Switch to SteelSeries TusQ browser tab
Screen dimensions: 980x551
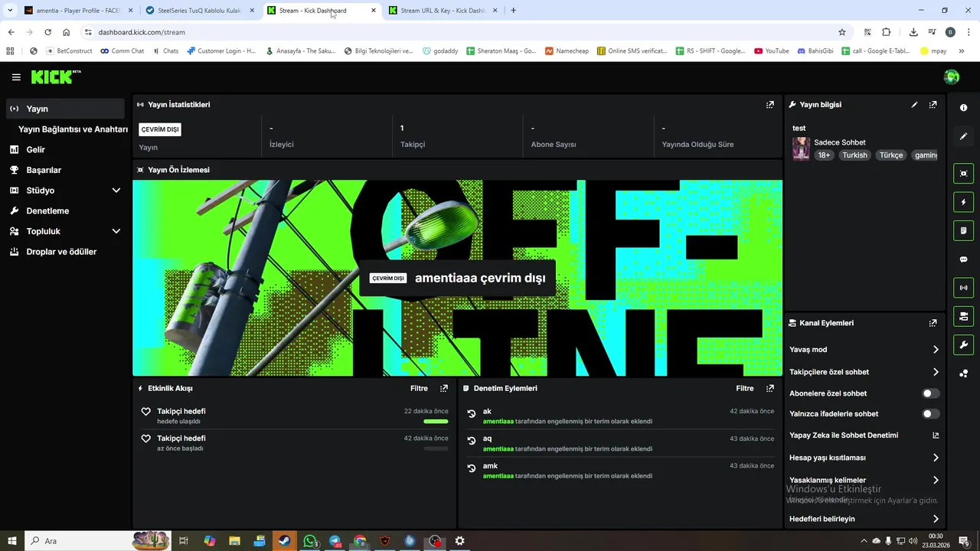tap(199, 11)
